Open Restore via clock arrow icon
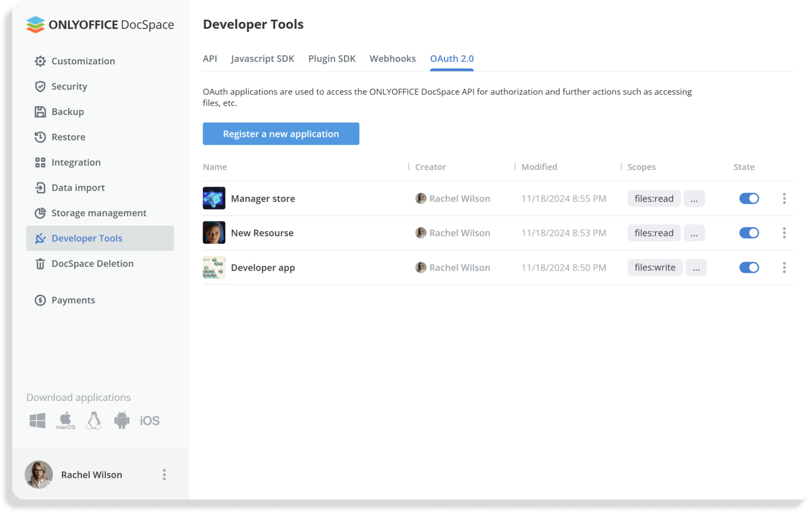 40,137
